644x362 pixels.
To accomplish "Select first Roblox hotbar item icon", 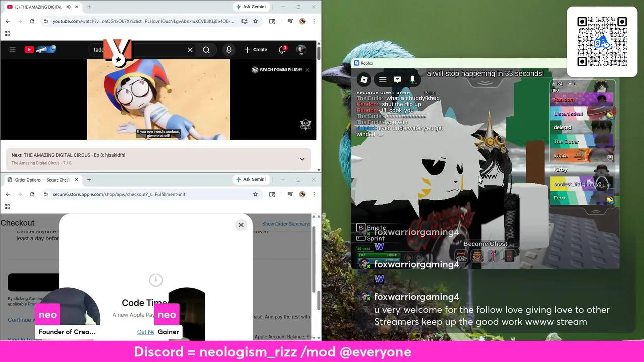I will pyautogui.click(x=461, y=257).
